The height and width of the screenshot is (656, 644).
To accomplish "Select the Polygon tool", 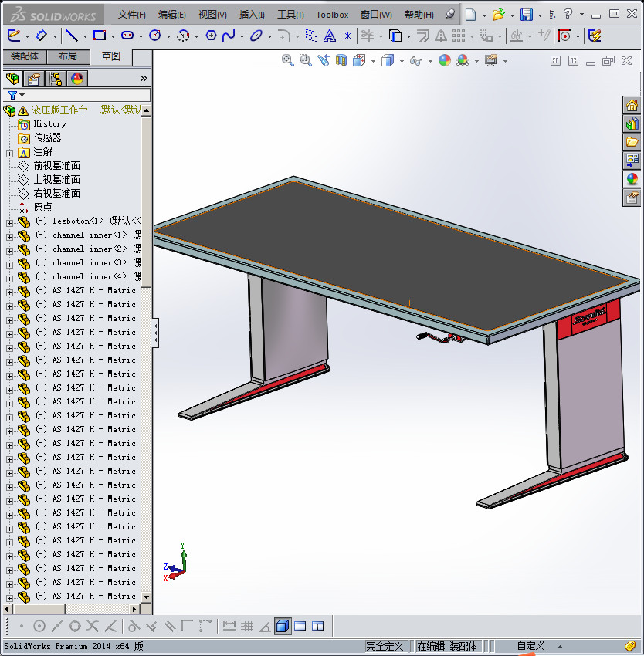I will [x=211, y=36].
